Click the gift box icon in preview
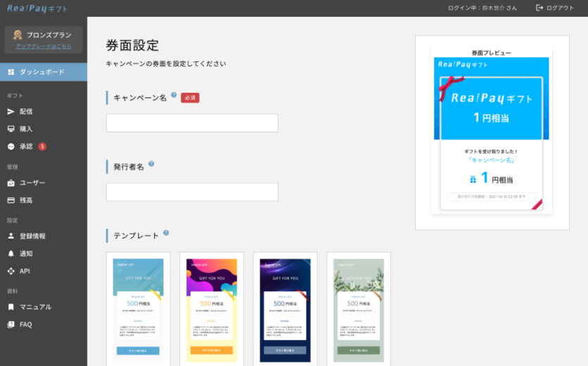 [x=473, y=179]
